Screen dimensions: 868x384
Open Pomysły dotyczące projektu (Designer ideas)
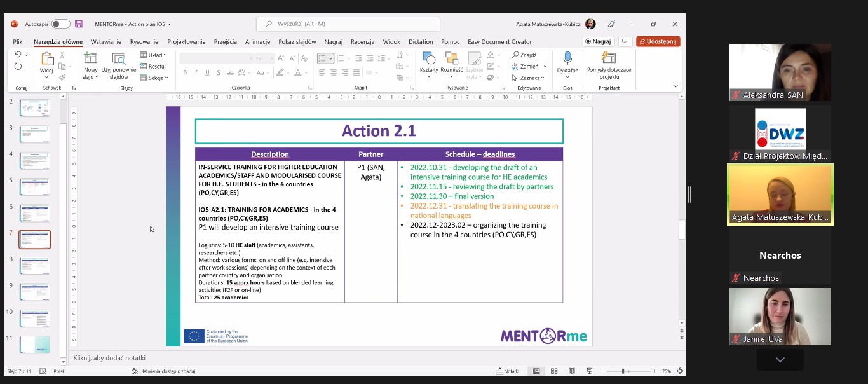pyautogui.click(x=609, y=65)
